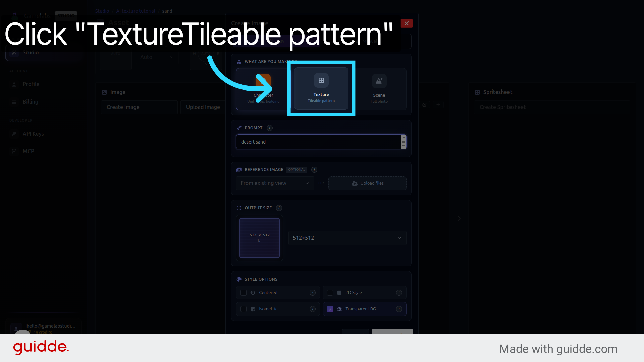
Task: Click the API Keys key icon
Action: [14, 134]
